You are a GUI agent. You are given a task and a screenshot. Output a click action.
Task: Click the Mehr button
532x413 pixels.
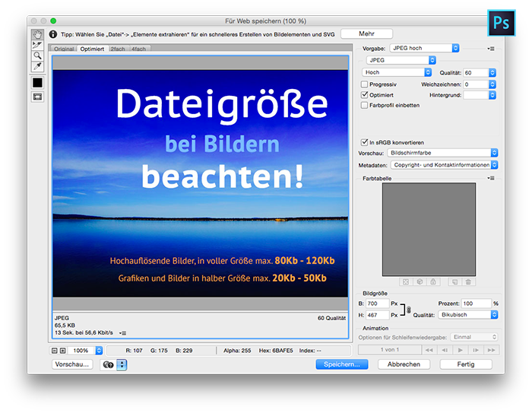pyautogui.click(x=366, y=33)
